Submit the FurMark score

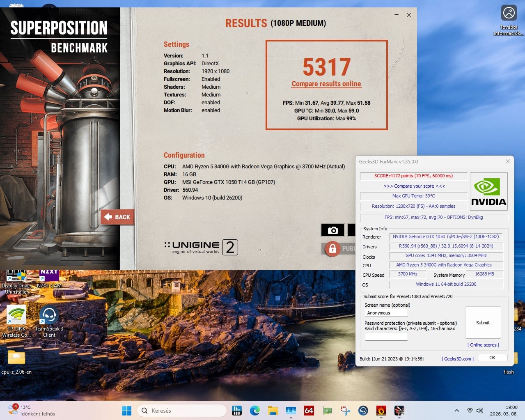pos(483,323)
